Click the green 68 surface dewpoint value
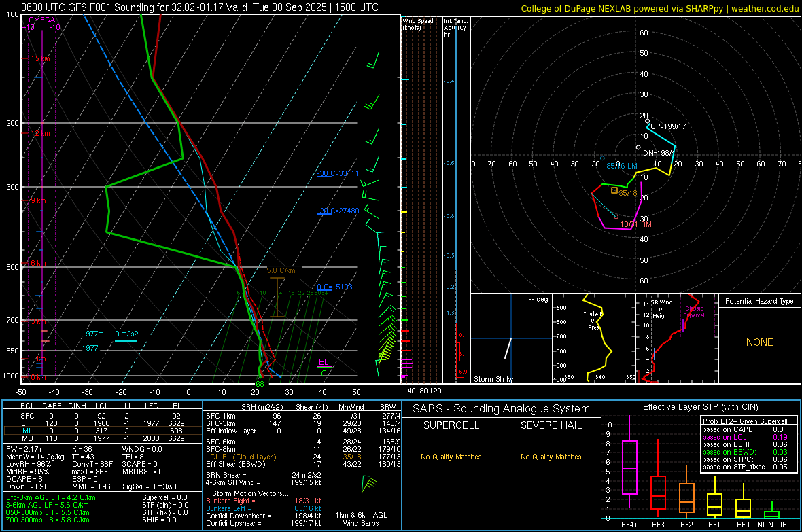This screenshot has height=532, width=802. coord(260,384)
